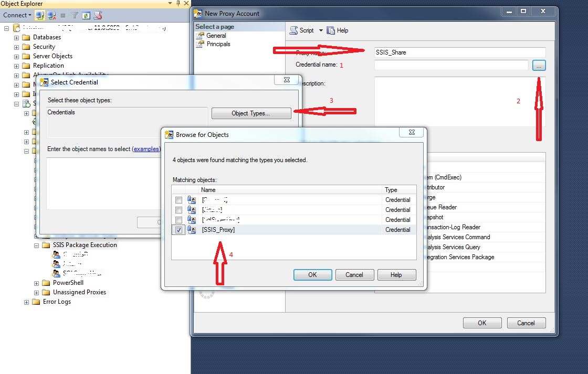Click Disconnect server icon in Object Explorer
This screenshot has height=374, width=588.
tap(52, 15)
